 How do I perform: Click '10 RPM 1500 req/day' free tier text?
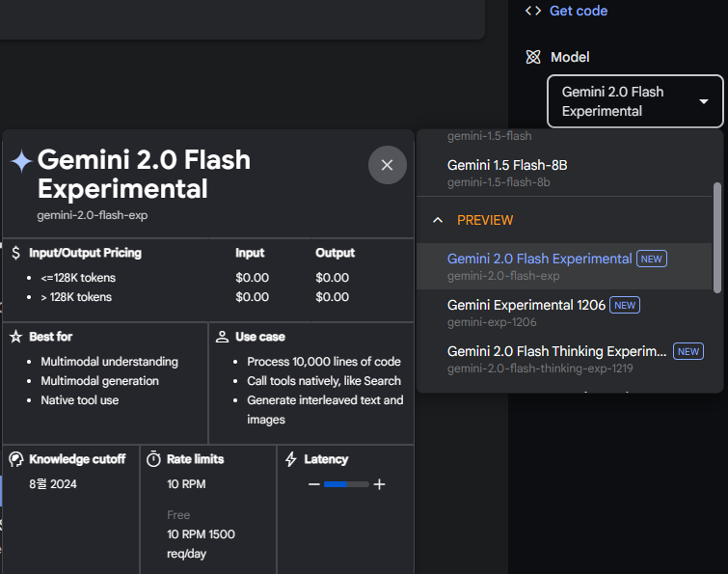pyautogui.click(x=201, y=544)
